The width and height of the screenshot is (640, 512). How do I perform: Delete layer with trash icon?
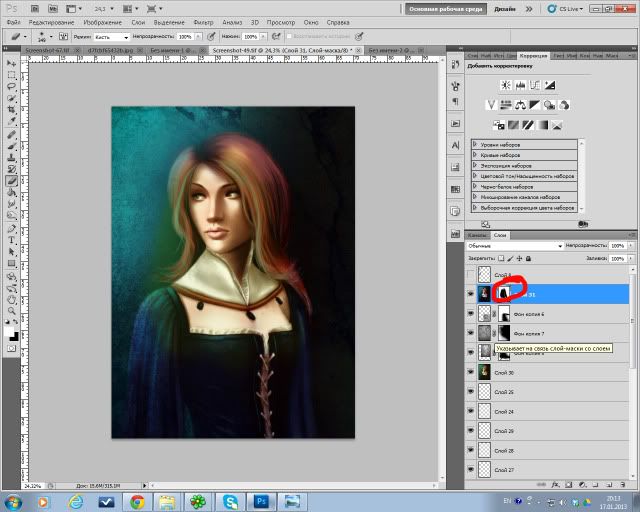pyautogui.click(x=623, y=485)
